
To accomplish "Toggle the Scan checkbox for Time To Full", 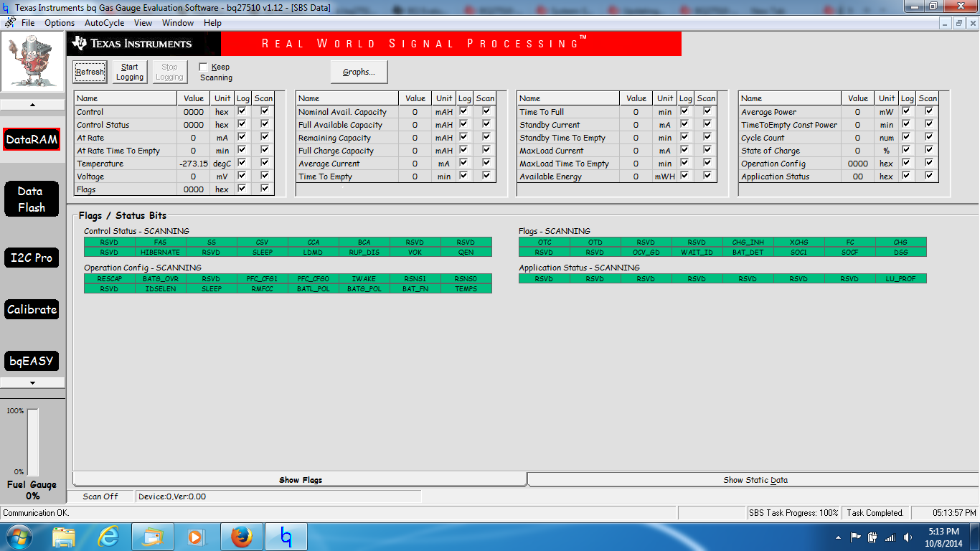I will (707, 111).
